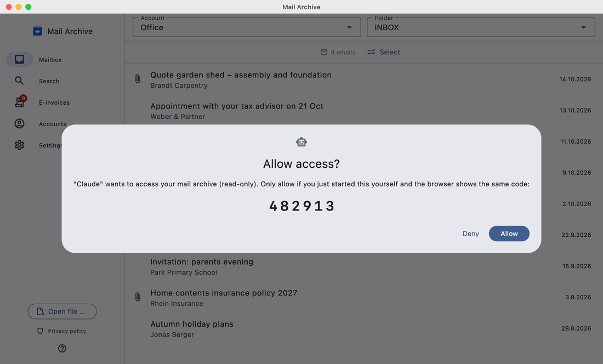Click date 14.10.2026

click(x=575, y=79)
